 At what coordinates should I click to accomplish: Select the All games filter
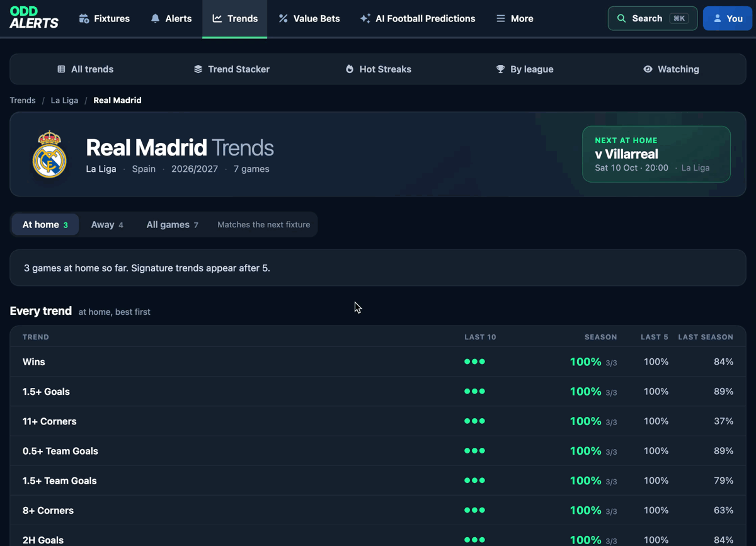pos(172,224)
